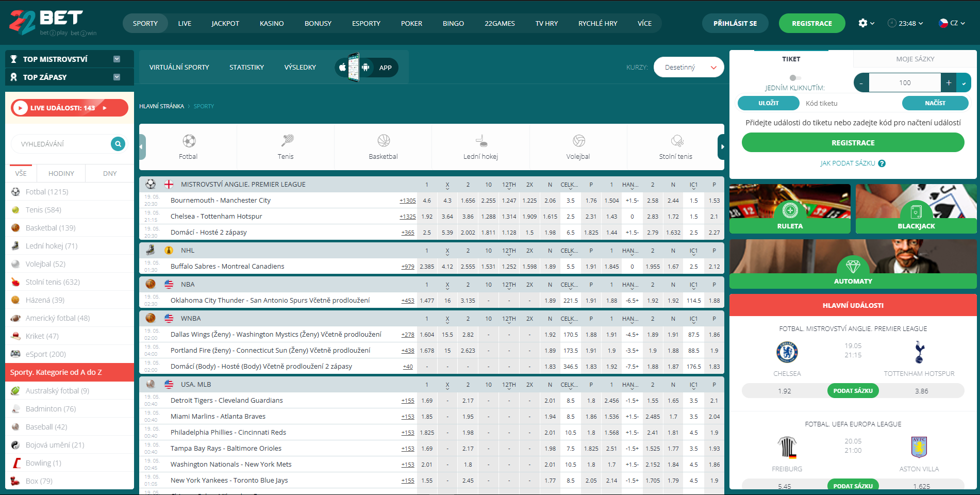
Task: Click Podat sázku for Chelsea - Tottenham
Action: [x=853, y=391]
